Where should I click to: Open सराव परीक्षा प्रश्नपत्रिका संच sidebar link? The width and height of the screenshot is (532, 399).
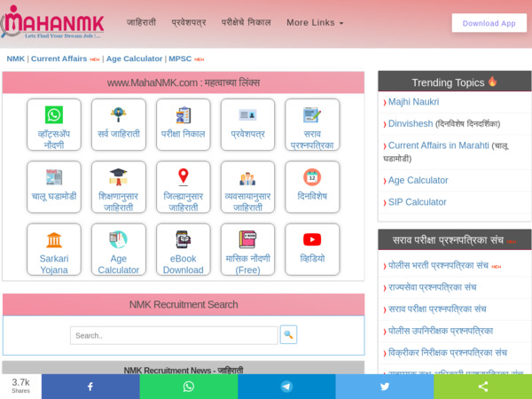[x=437, y=309]
